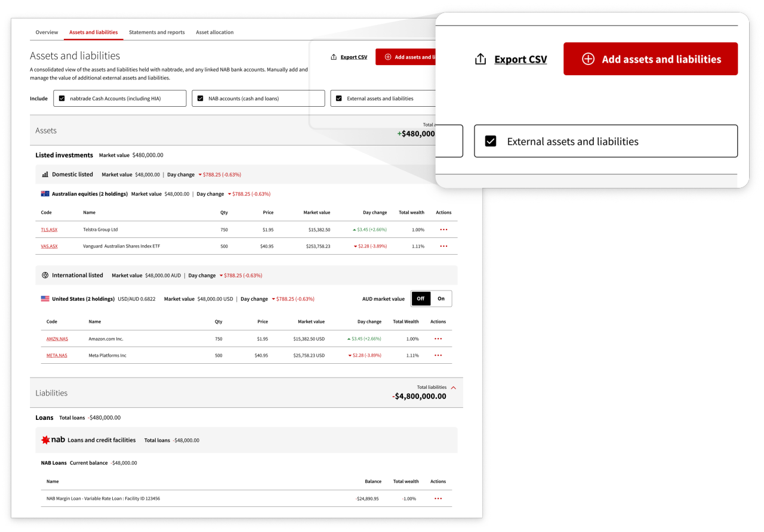Click the Australian flag icon
The height and width of the screenshot is (532, 764).
click(45, 194)
